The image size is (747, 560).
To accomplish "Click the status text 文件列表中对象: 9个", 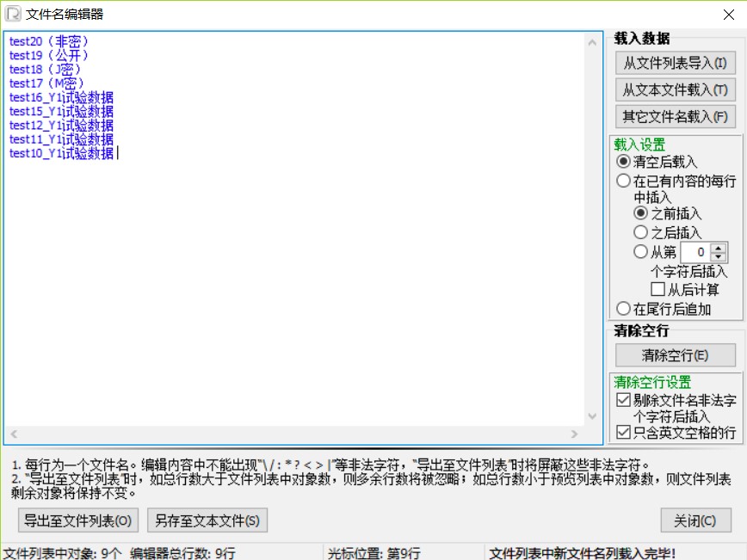I will pyautogui.click(x=63, y=553).
